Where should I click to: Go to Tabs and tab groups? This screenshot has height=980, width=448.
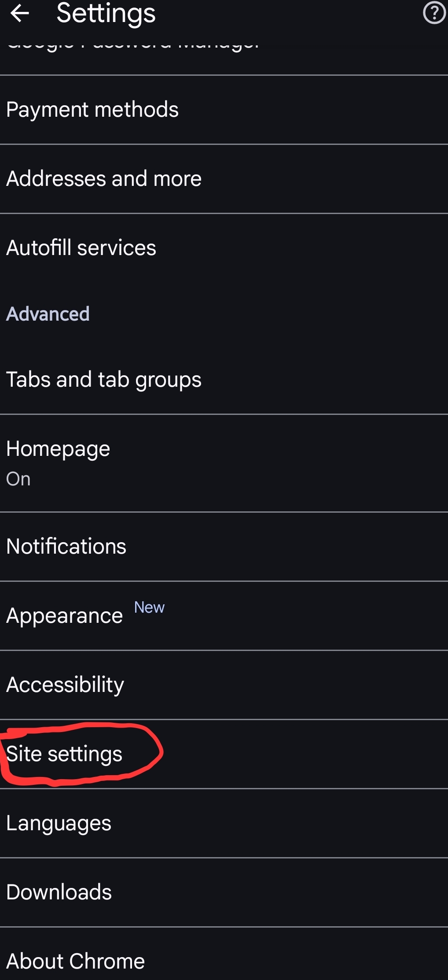pos(104,380)
